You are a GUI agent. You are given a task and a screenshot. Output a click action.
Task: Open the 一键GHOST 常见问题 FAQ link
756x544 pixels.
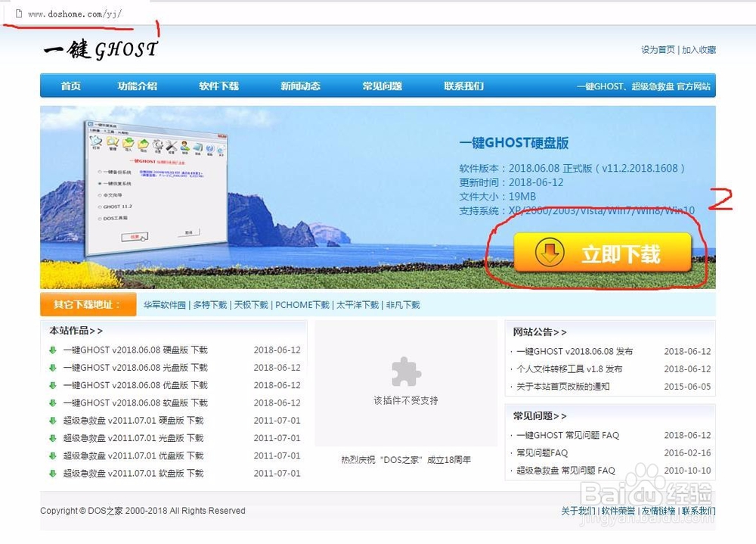[x=568, y=435]
